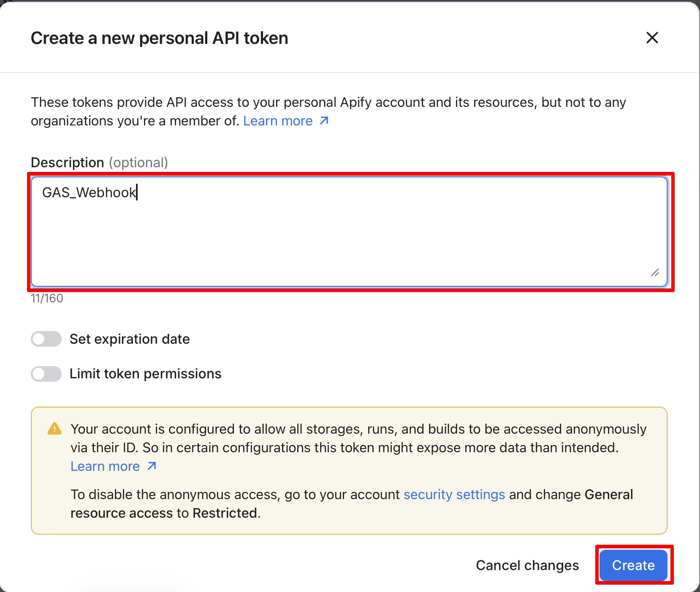700x592 pixels.
Task: Open the Learn more link about personal tokens
Action: pyautogui.click(x=286, y=121)
